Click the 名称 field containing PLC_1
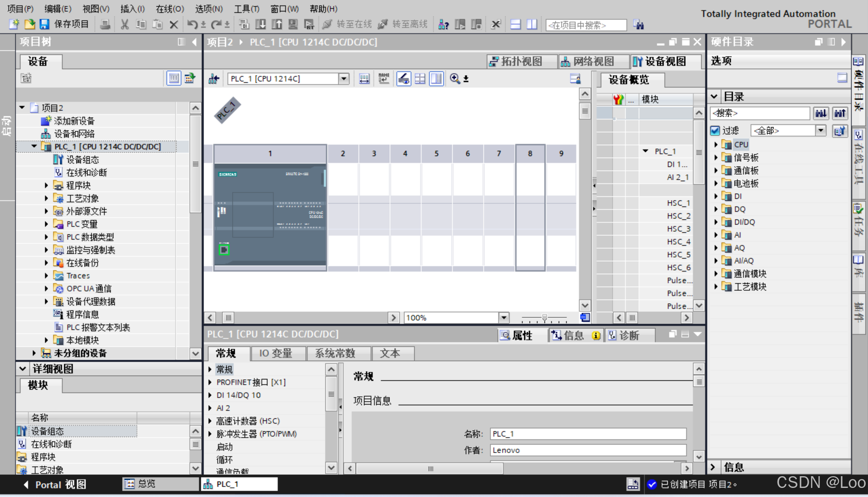 tap(588, 434)
